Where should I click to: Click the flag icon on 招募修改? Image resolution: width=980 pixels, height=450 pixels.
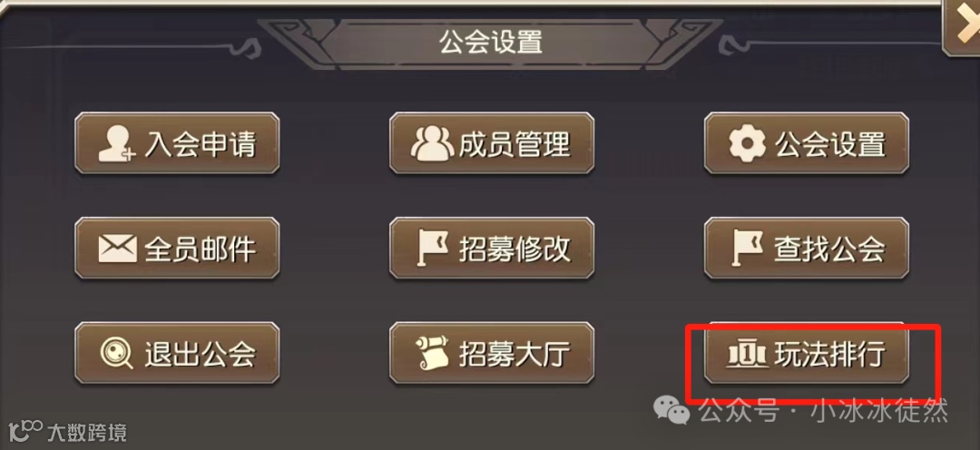433,249
